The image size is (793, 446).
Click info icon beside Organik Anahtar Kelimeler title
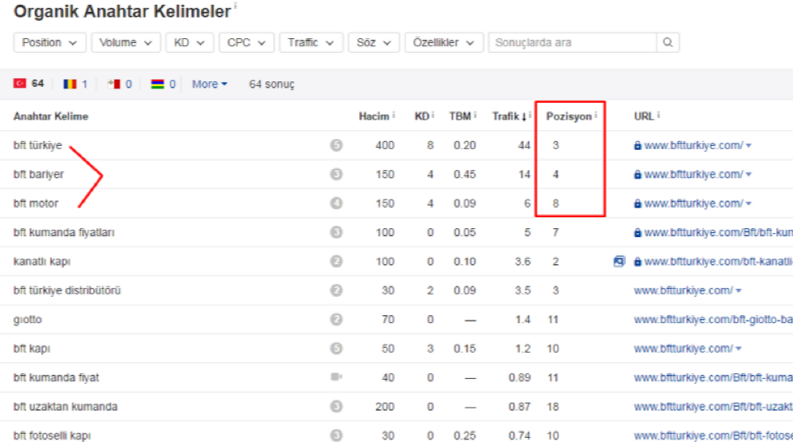[x=235, y=6]
